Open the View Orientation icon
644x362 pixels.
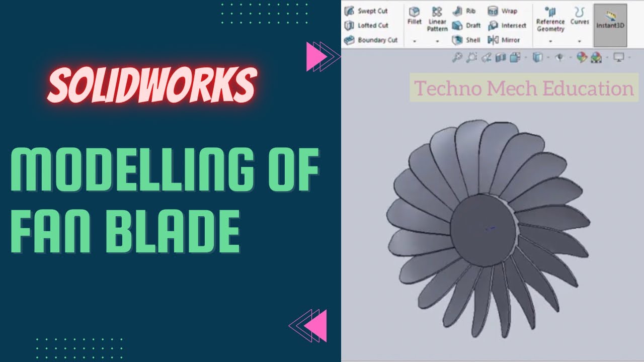click(x=514, y=58)
